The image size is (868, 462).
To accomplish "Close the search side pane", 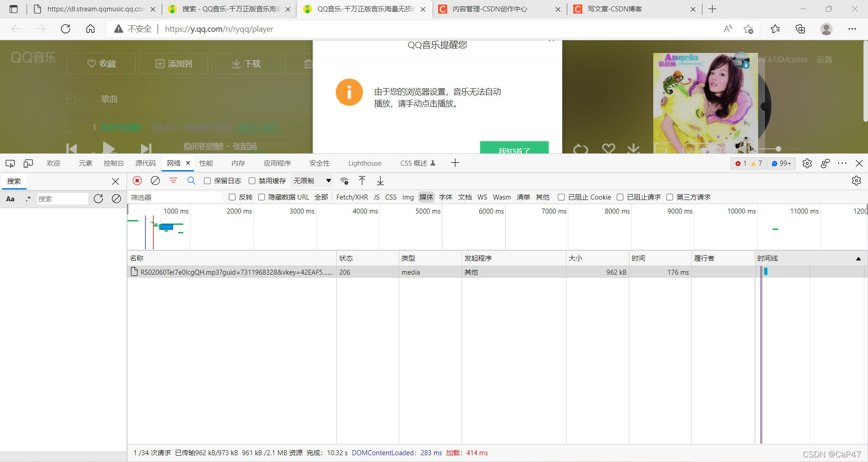I will [115, 181].
